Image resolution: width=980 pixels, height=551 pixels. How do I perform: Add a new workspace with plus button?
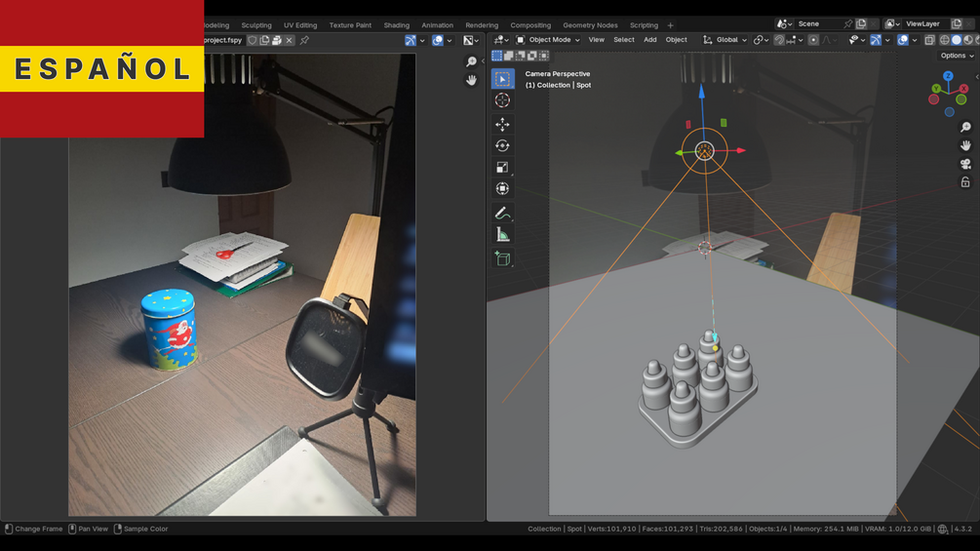click(671, 25)
